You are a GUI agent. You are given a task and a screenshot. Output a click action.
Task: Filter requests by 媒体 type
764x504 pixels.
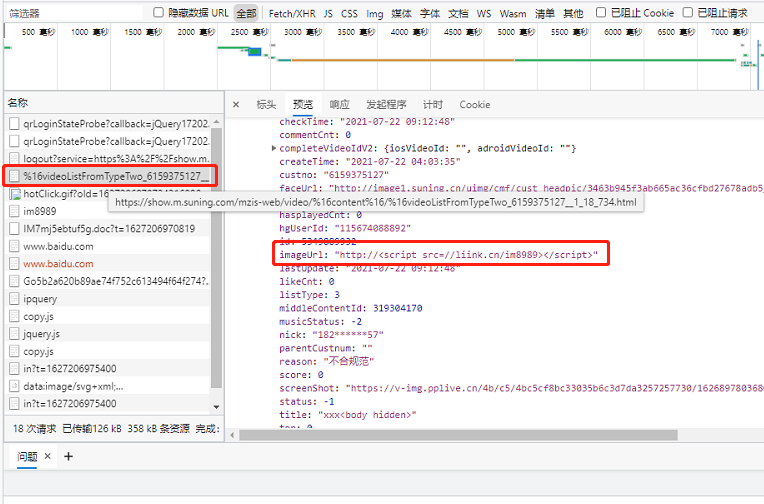click(401, 14)
